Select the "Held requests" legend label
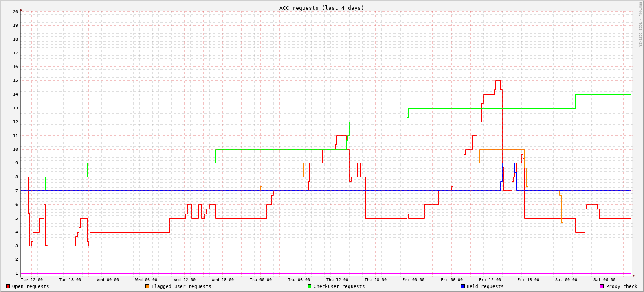644x292 pixels. (485, 286)
